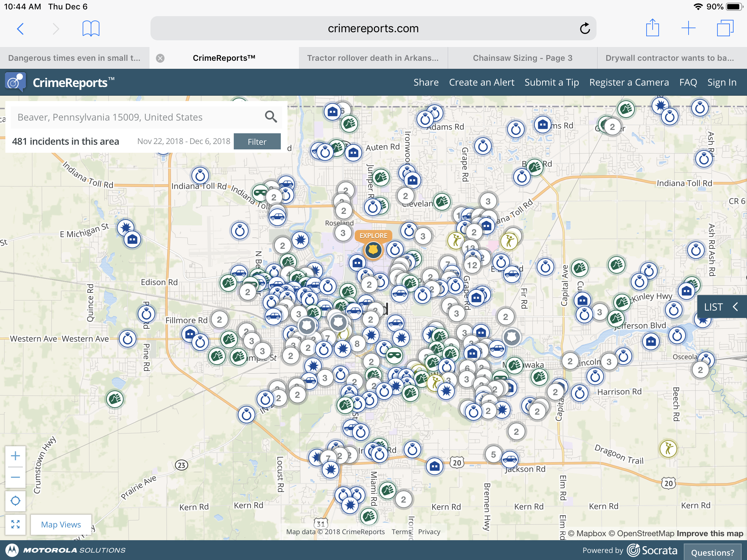Image resolution: width=747 pixels, height=560 pixels.
Task: Zoom out on the map
Action: coord(15,477)
